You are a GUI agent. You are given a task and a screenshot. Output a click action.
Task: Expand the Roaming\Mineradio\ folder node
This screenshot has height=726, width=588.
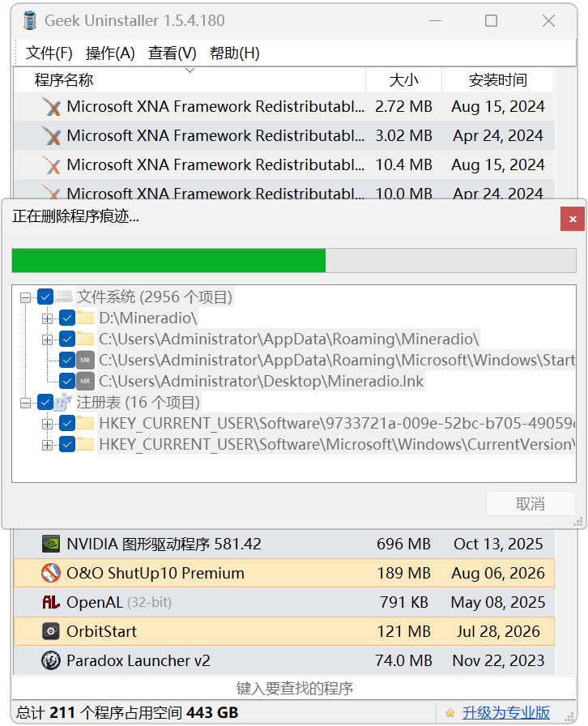47,340
